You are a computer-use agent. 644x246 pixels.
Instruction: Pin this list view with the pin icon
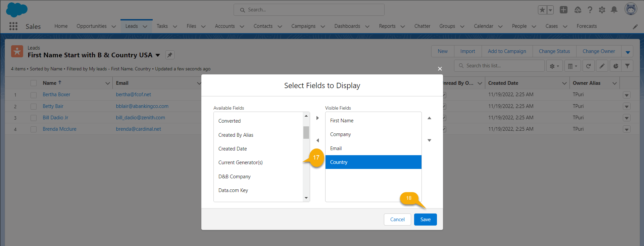coord(170,55)
